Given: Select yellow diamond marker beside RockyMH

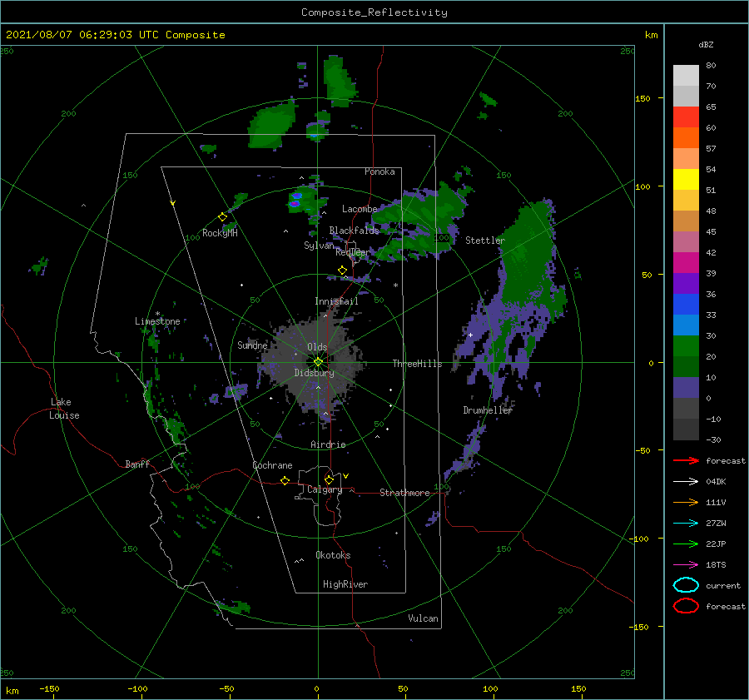Looking at the screenshot, I should point(222,217).
